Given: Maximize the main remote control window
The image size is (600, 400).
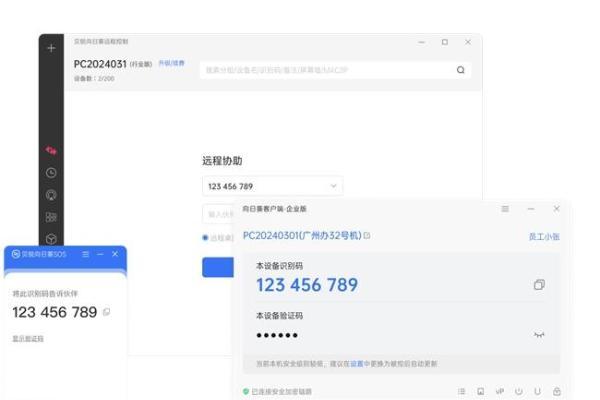Looking at the screenshot, I should coord(445,42).
